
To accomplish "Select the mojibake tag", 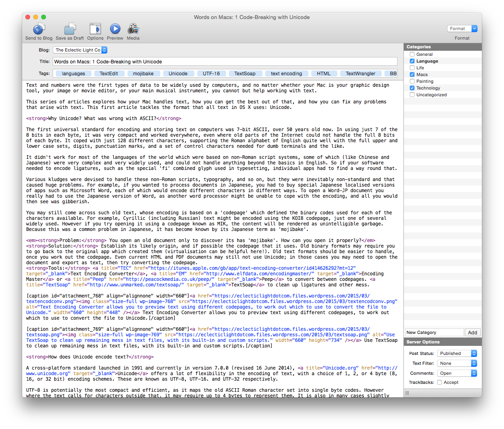I will tap(143, 73).
